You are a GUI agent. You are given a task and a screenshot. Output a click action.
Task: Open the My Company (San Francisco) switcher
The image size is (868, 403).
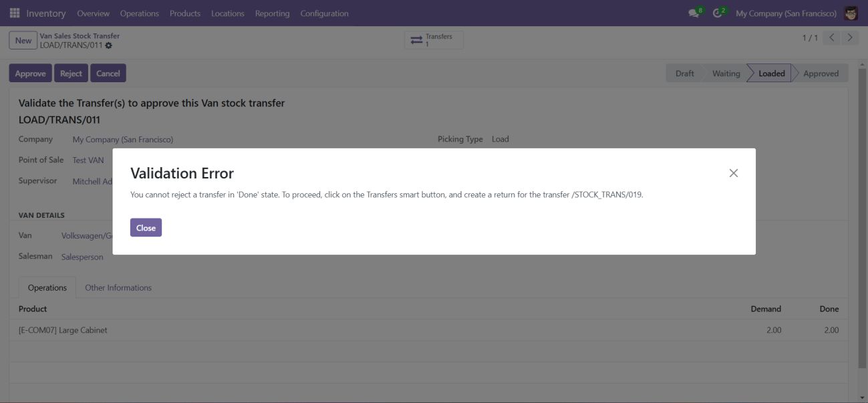tap(786, 13)
